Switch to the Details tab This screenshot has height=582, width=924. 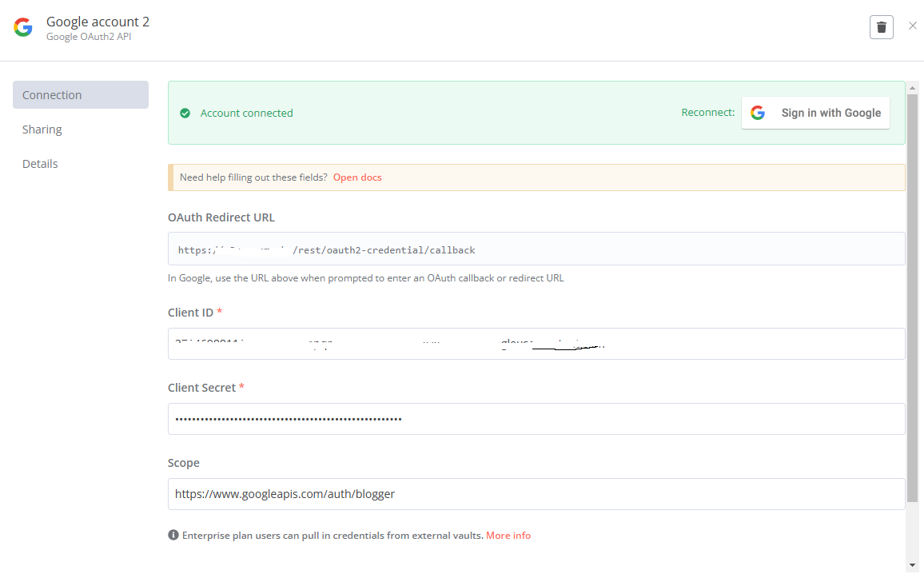point(40,163)
